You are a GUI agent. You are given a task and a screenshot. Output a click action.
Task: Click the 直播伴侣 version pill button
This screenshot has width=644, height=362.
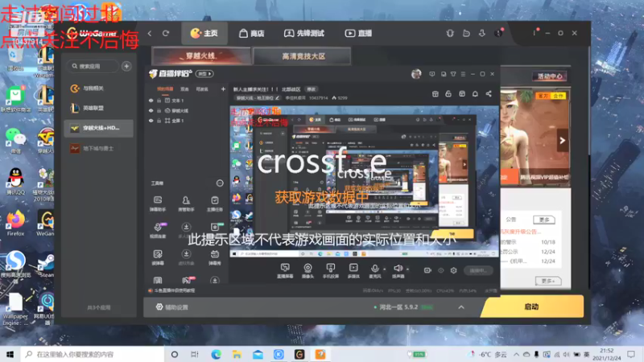click(x=204, y=74)
